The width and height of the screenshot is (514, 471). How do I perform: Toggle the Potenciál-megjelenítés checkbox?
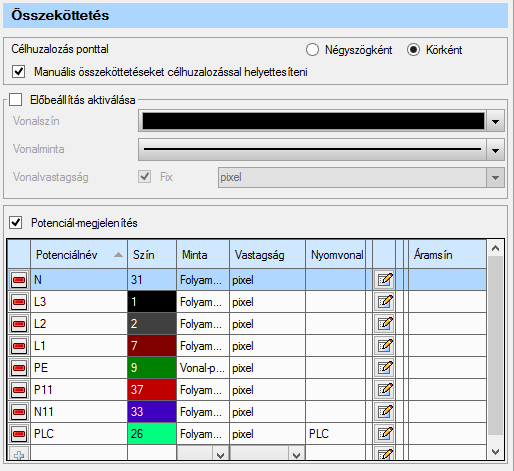coord(16,222)
